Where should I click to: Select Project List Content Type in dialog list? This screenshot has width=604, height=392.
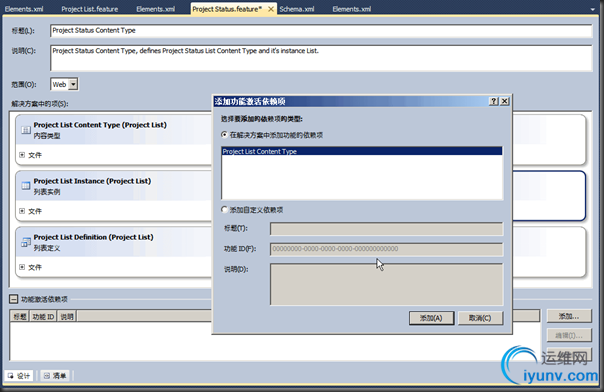[362, 151]
